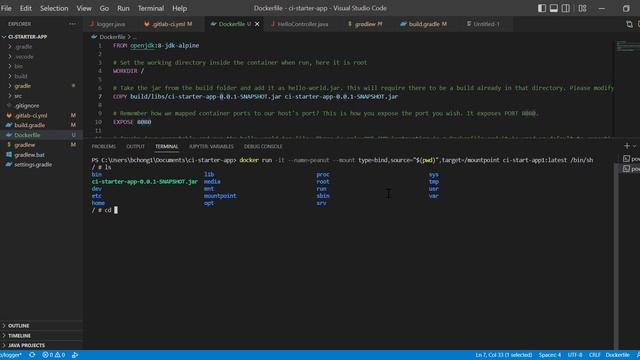
Task: Close the Dockerfile editor tab
Action: pos(257,24)
